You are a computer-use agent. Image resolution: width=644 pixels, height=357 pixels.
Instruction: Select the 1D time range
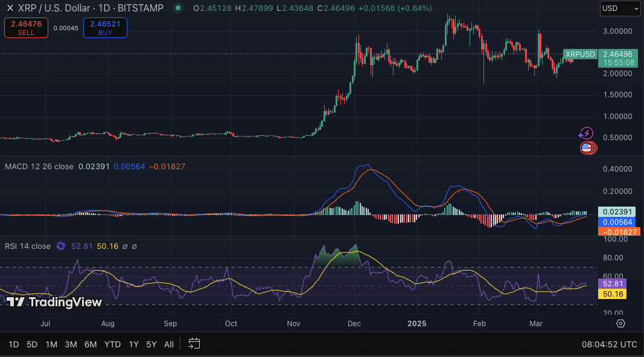coord(13,344)
